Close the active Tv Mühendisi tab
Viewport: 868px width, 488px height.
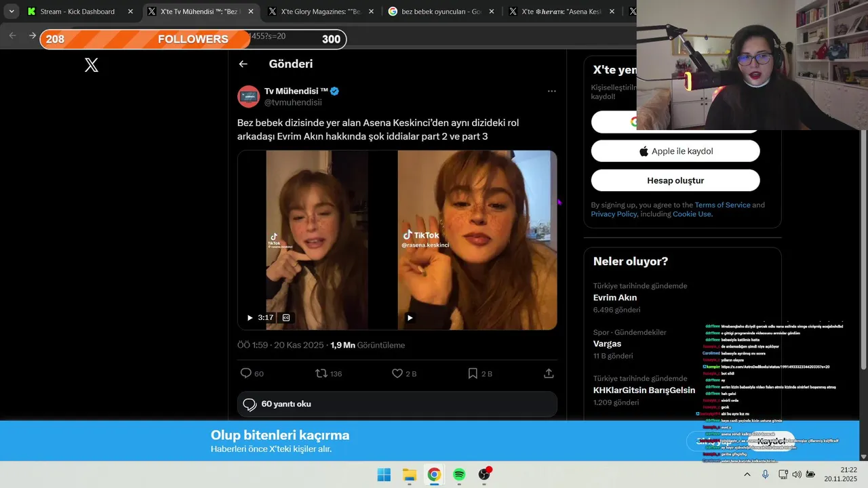click(251, 12)
